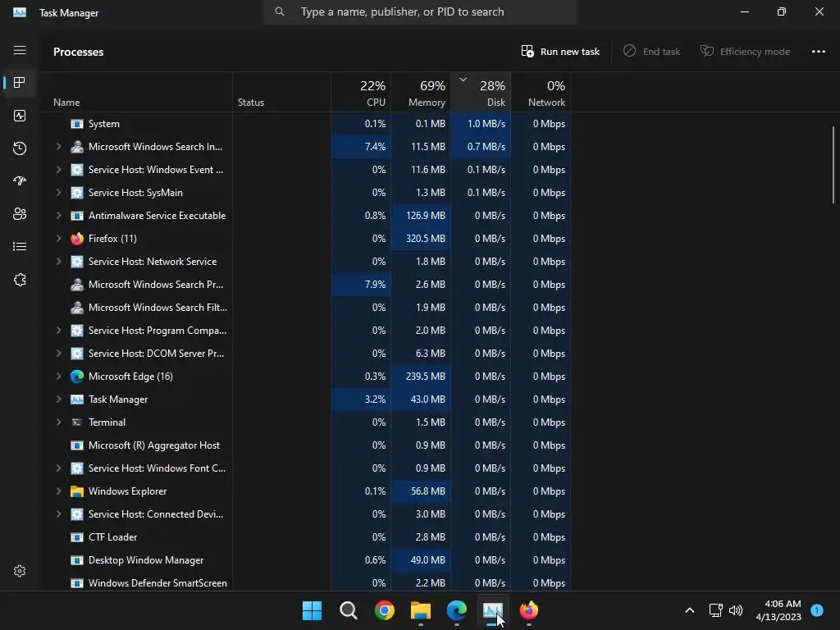Switch to Firefox on taskbar
The height and width of the screenshot is (630, 840).
pyautogui.click(x=529, y=610)
